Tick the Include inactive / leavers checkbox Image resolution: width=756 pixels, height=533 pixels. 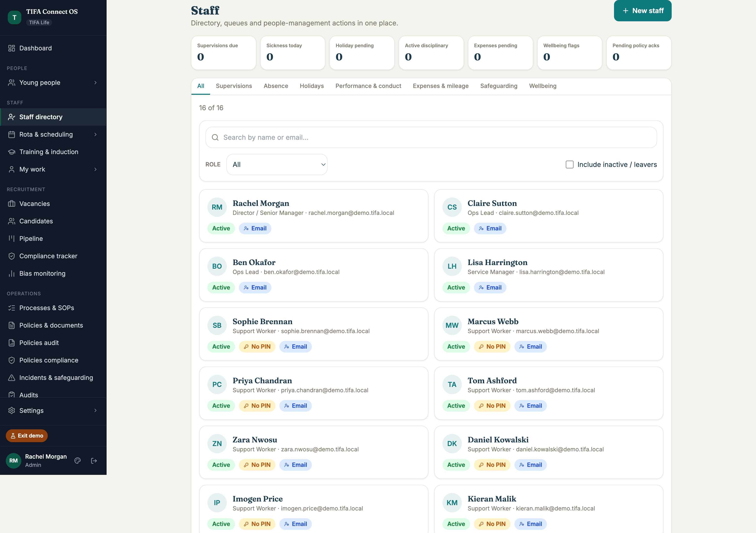(x=570, y=164)
